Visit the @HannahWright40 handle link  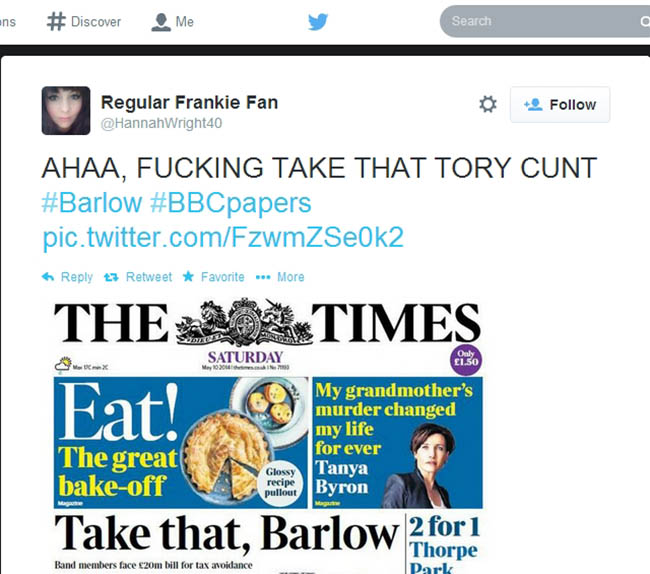161,123
